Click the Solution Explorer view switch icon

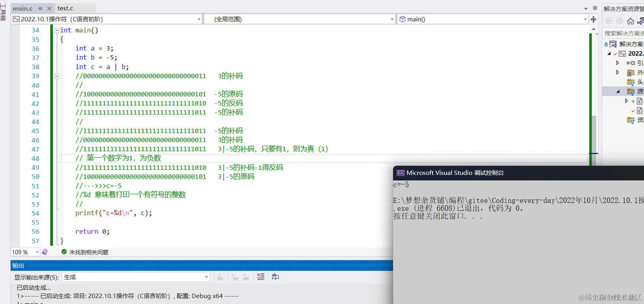click(x=640, y=21)
